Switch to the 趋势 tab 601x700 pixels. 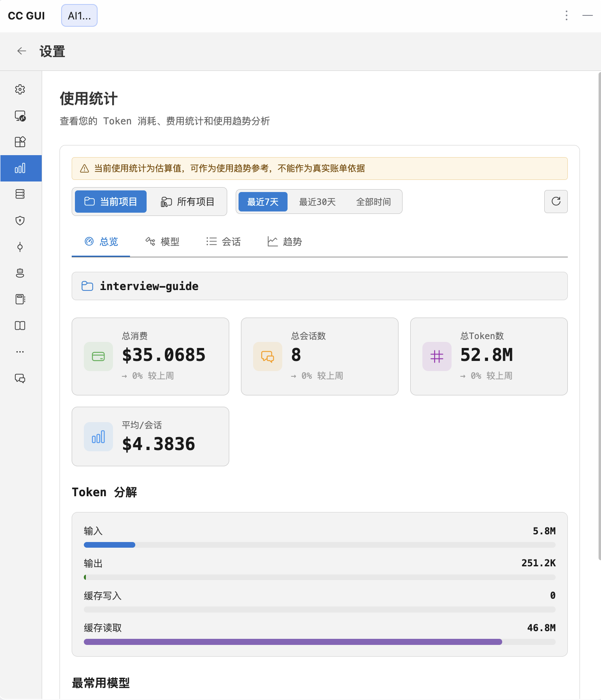[x=284, y=242]
